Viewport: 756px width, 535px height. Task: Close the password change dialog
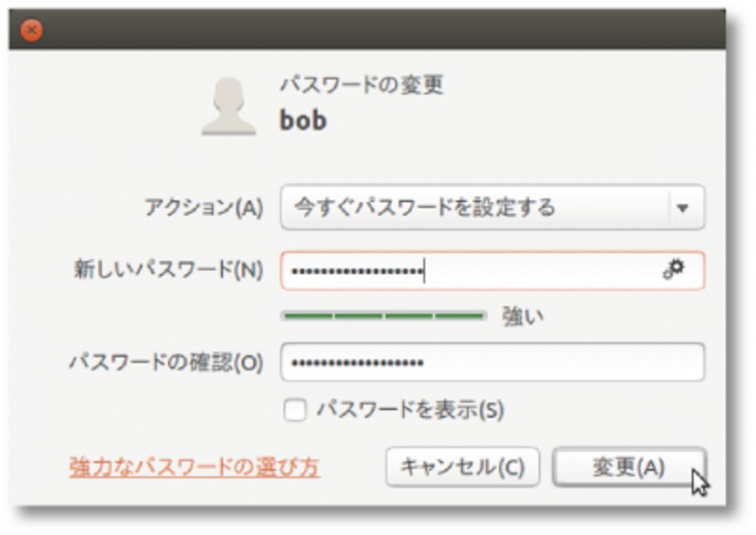(32, 30)
